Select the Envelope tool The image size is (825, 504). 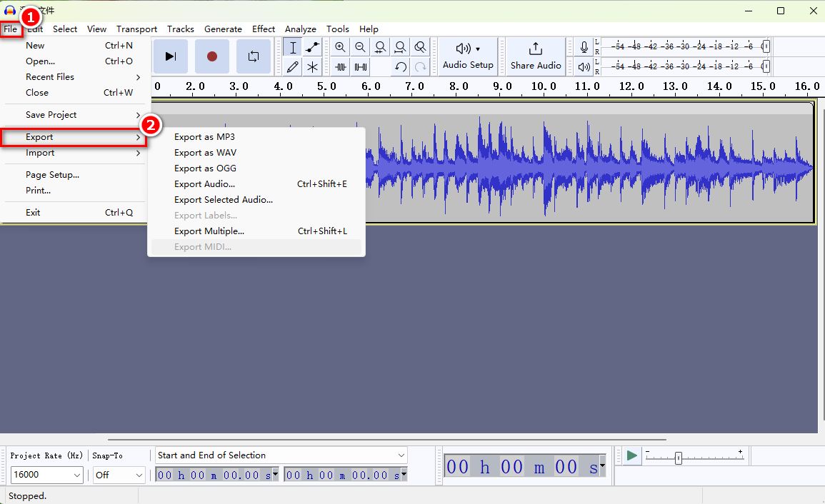click(x=313, y=47)
